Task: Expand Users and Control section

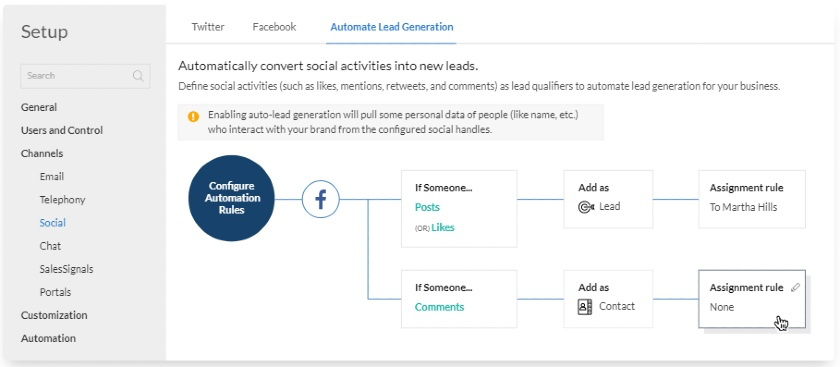Action: (62, 130)
